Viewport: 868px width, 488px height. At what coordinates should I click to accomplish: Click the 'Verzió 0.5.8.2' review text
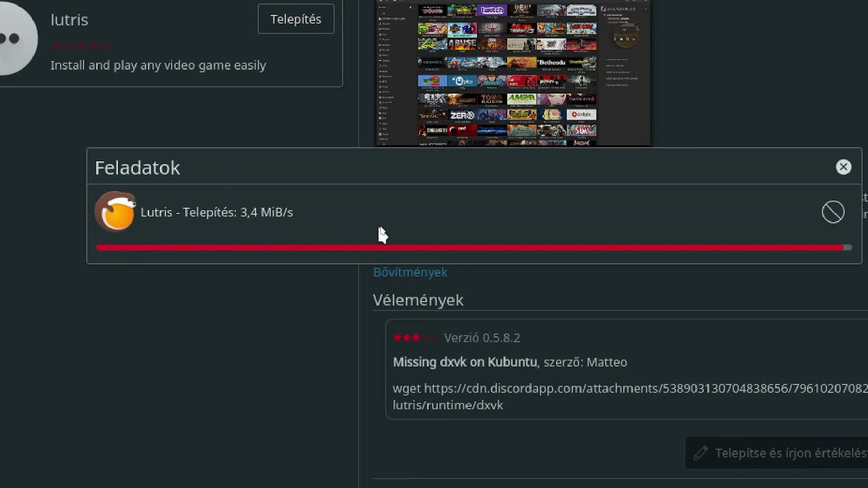pyautogui.click(x=482, y=338)
